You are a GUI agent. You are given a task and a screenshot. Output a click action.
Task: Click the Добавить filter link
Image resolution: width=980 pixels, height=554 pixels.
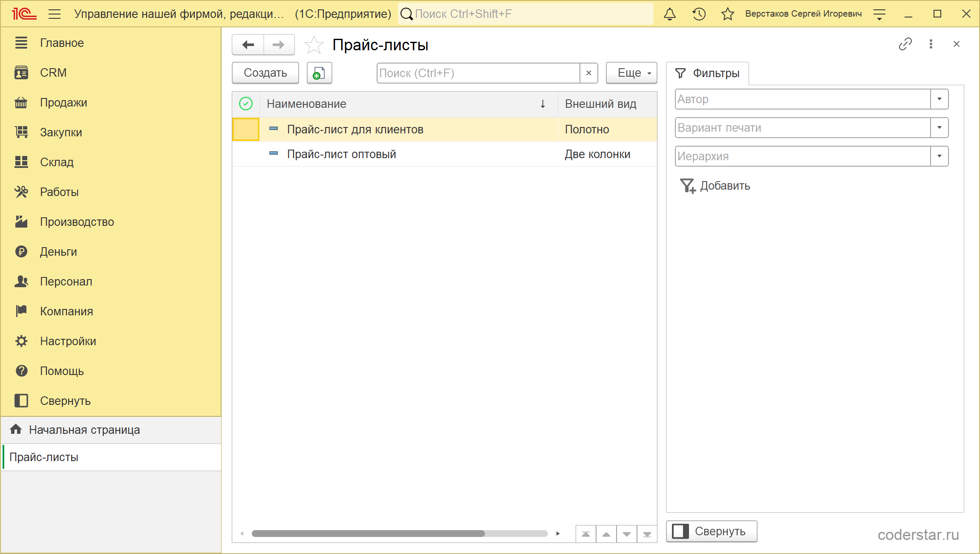pos(725,186)
